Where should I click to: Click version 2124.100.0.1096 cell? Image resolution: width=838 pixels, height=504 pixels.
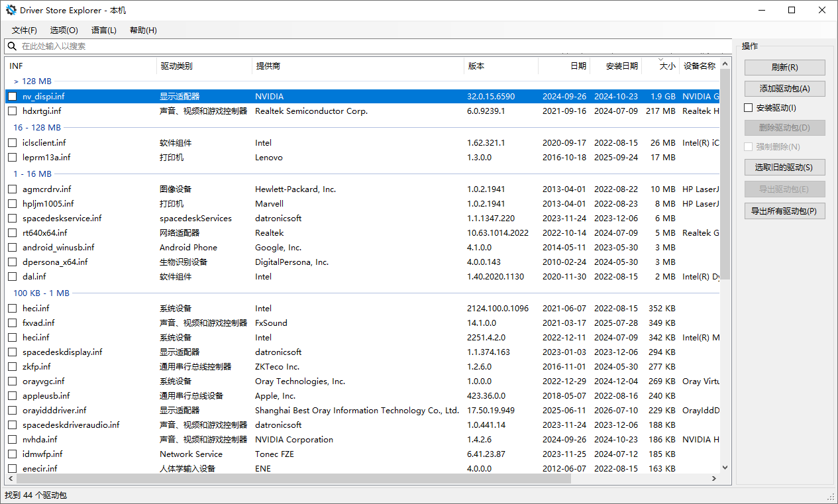pos(498,309)
